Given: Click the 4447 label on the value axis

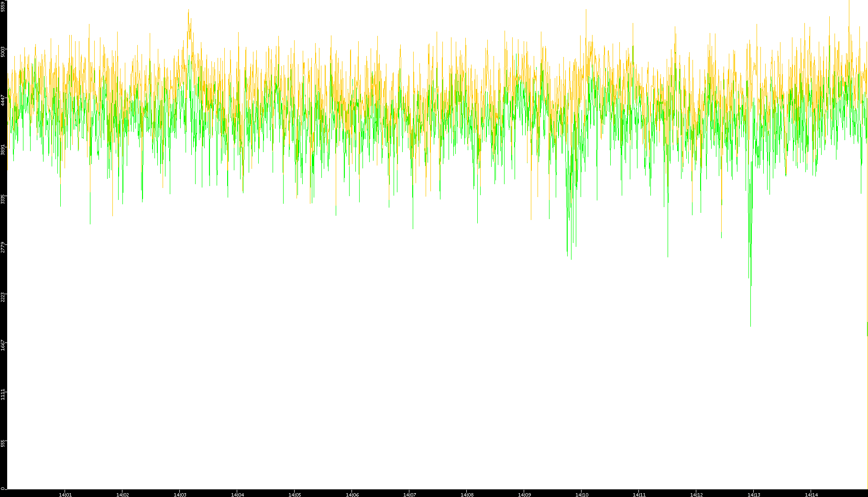Looking at the screenshot, I should click(3, 100).
